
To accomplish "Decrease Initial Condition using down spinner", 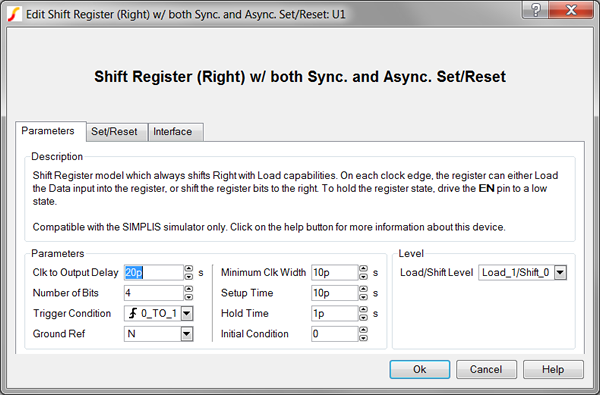I will 363,338.
